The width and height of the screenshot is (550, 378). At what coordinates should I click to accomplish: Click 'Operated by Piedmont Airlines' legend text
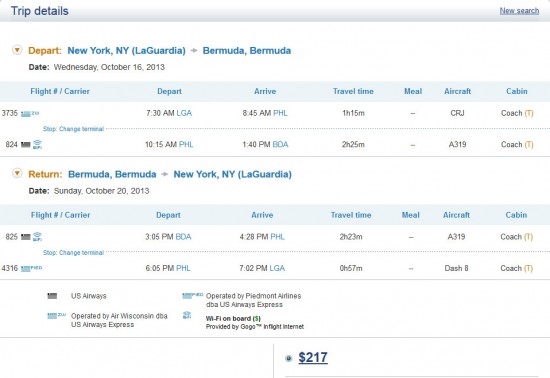click(253, 296)
